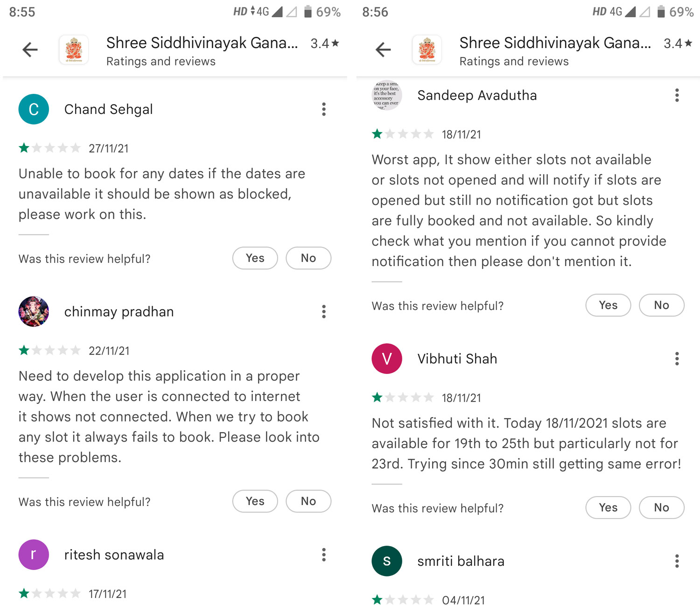Open options menu for ritesh sonawala's review

(323, 555)
